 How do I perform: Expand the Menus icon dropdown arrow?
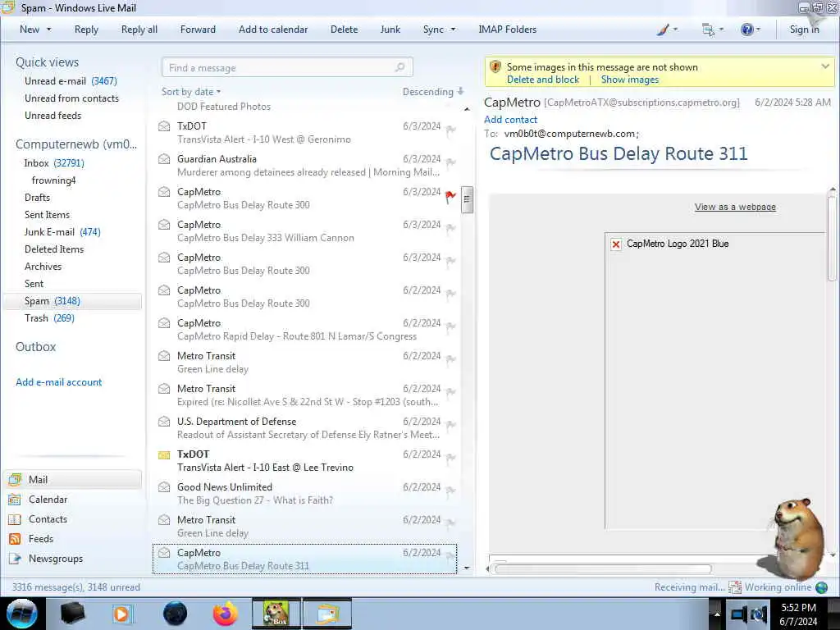point(721,30)
